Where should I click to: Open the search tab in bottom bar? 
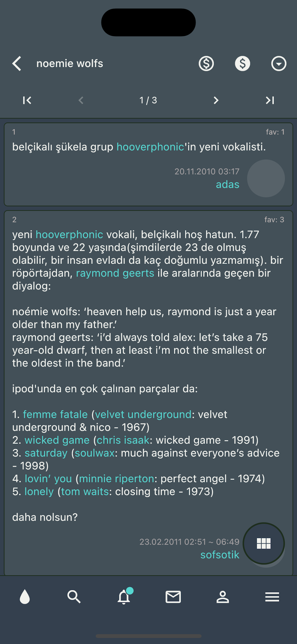pyautogui.click(x=74, y=597)
